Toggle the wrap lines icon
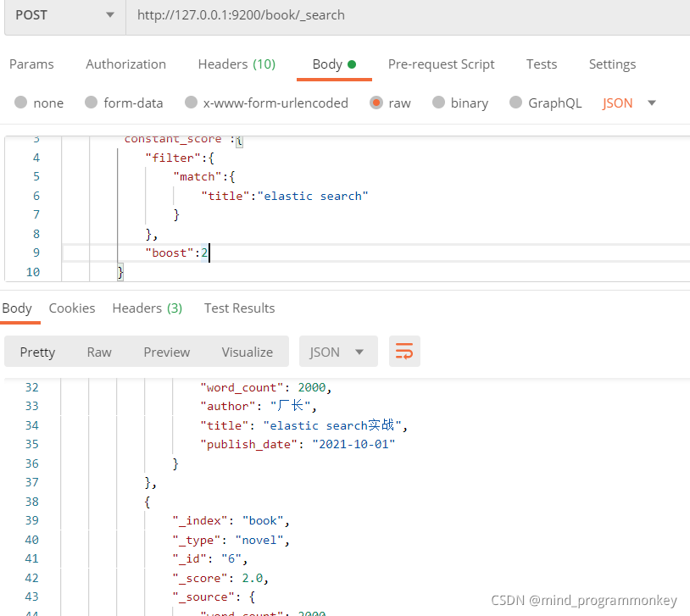Viewport: 690px width, 616px height. click(x=404, y=352)
